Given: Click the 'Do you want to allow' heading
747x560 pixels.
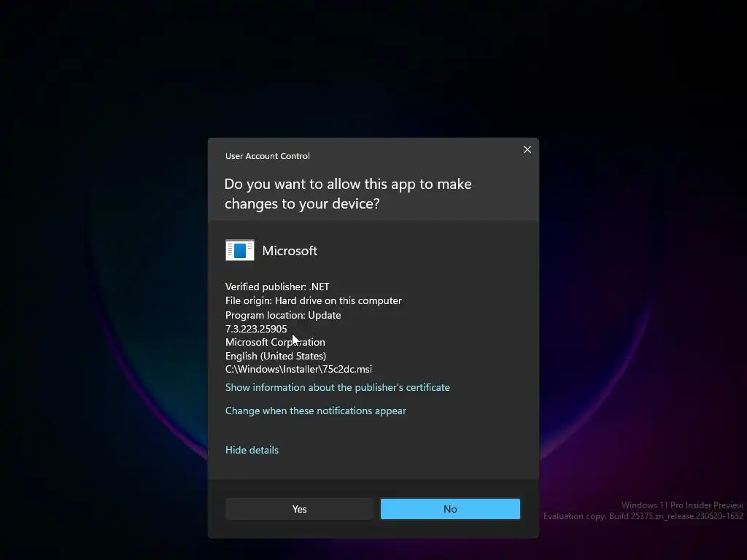Looking at the screenshot, I should [x=348, y=194].
